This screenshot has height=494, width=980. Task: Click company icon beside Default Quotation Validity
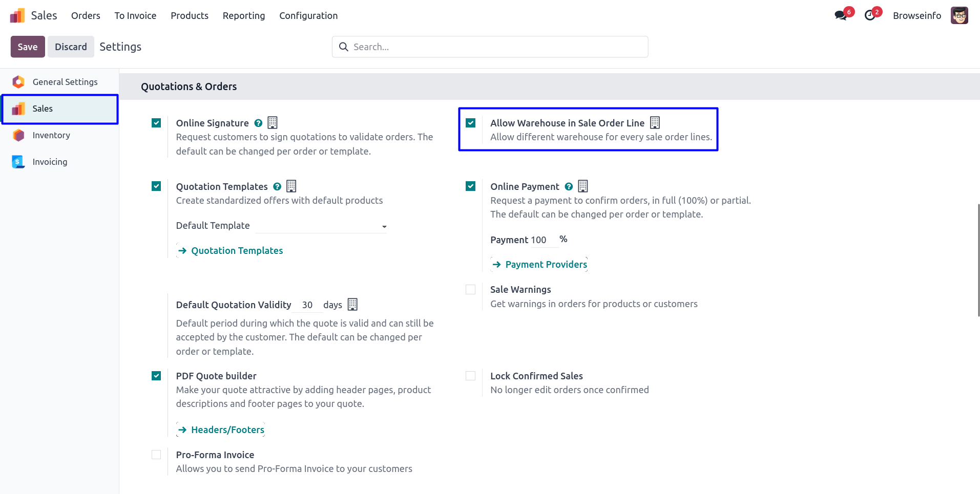[x=352, y=305]
